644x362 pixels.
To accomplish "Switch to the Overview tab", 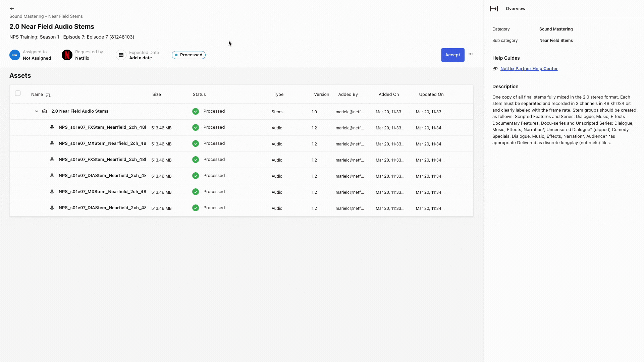I will pos(515,8).
